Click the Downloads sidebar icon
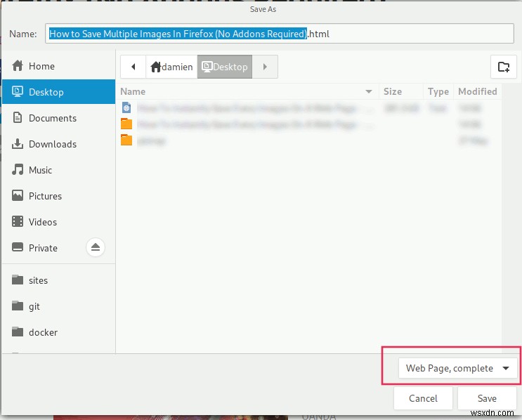 coord(18,144)
